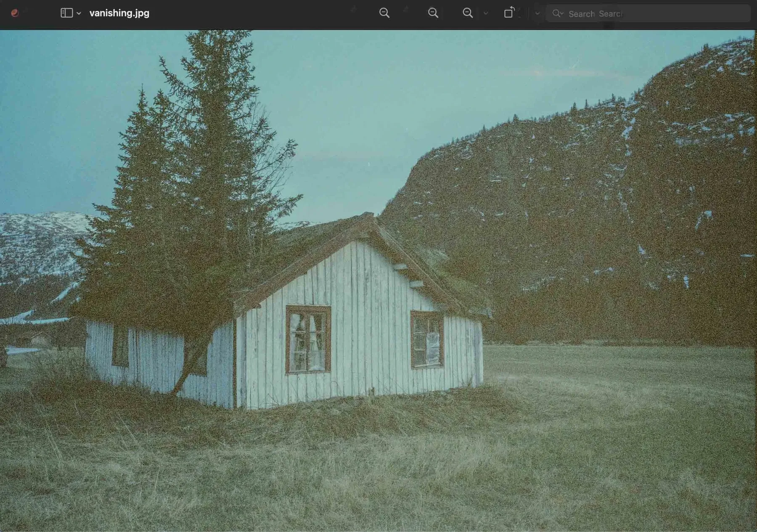Focus the Search text field

[648, 13]
